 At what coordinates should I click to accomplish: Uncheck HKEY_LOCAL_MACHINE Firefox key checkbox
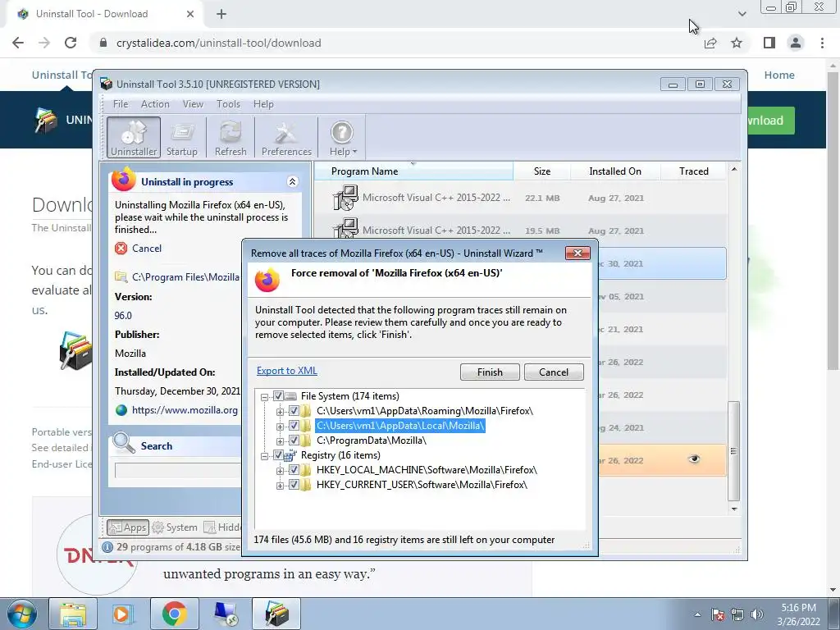point(294,470)
